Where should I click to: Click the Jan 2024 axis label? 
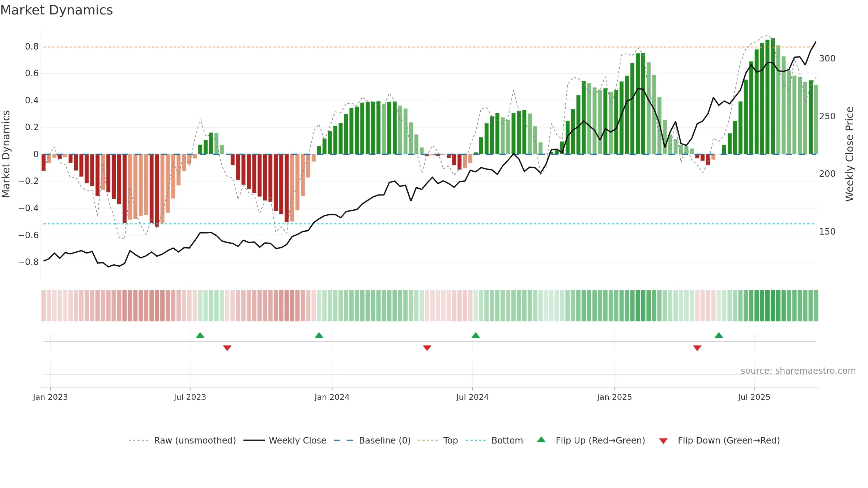pyautogui.click(x=332, y=397)
